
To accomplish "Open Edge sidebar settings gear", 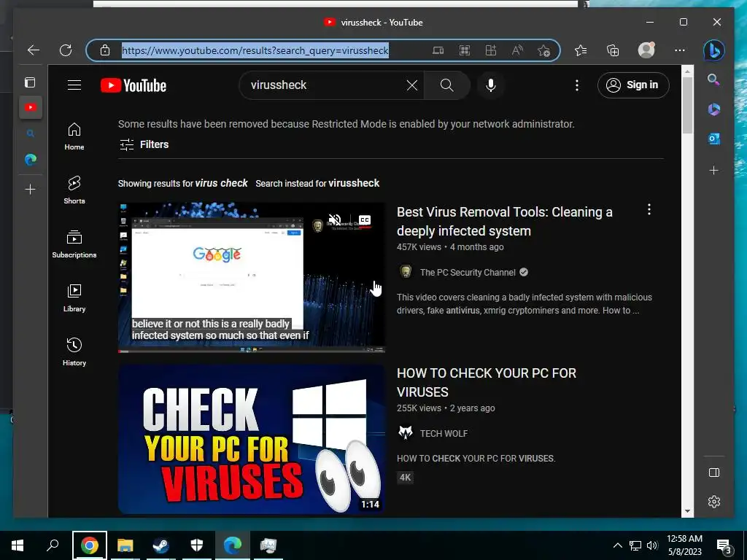I will coord(713,502).
